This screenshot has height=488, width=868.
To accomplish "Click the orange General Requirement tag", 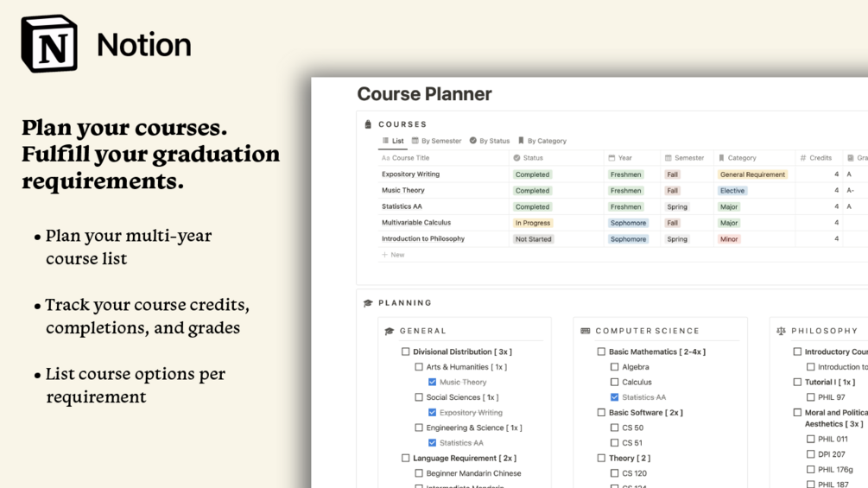I will 752,174.
